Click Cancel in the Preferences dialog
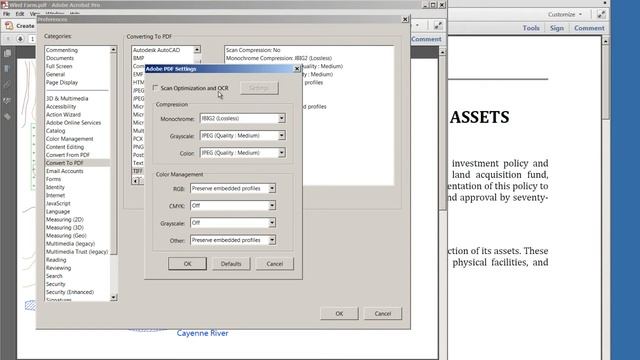The height and width of the screenshot is (360, 640). (x=383, y=313)
